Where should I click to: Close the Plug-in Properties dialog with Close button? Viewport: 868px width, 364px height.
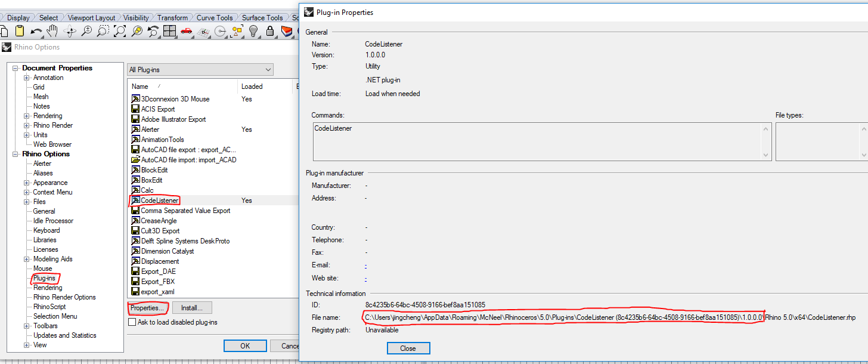point(408,348)
